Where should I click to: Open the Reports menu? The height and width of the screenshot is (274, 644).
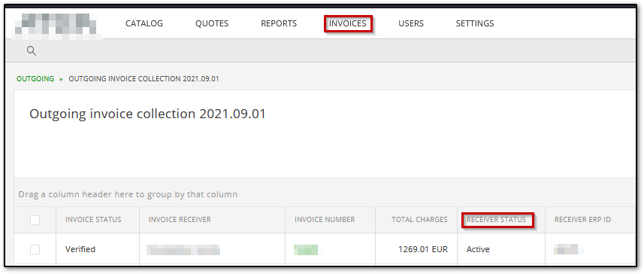[x=279, y=23]
